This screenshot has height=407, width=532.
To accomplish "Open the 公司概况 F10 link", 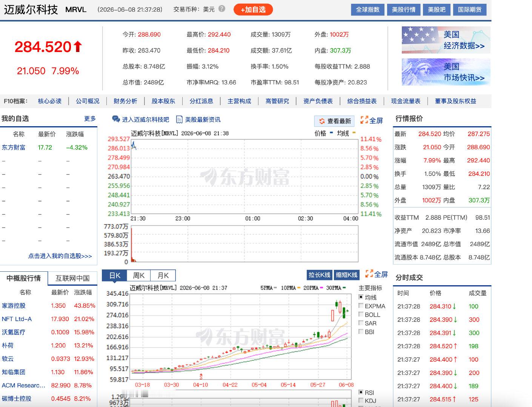I will pos(88,101).
